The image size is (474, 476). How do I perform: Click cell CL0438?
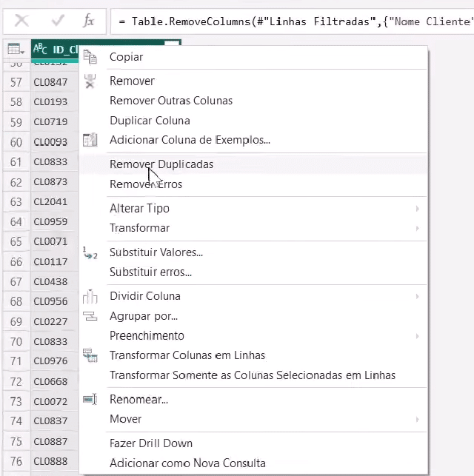coord(50,282)
